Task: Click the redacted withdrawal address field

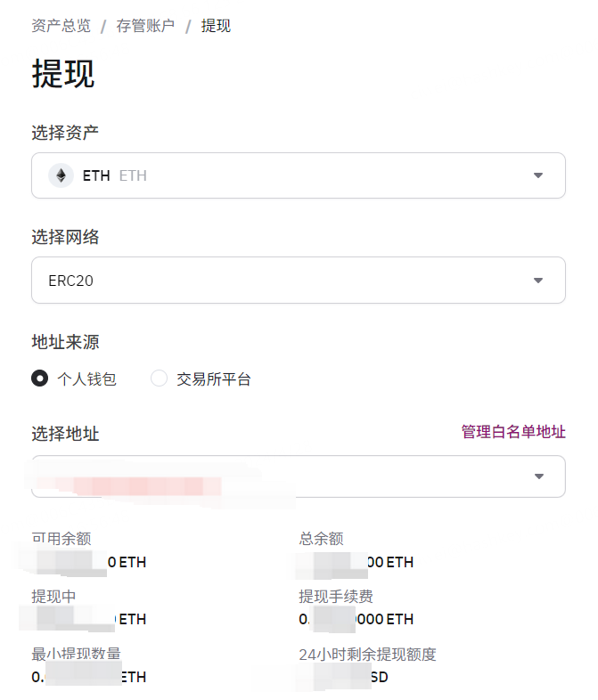Action: click(x=267, y=476)
